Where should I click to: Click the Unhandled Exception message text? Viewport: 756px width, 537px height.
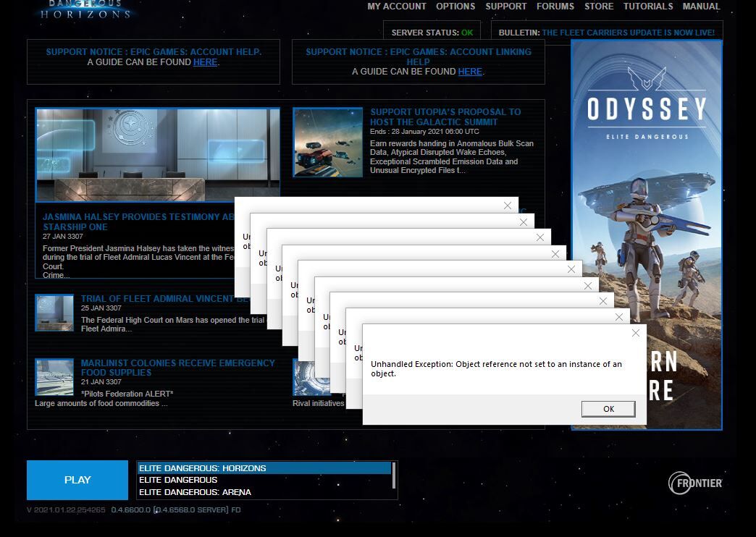click(496, 369)
